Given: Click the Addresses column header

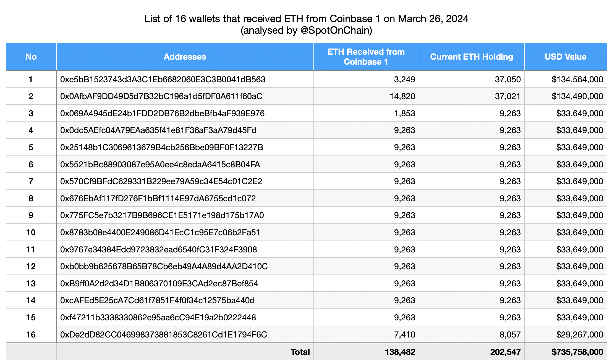Looking at the screenshot, I should tap(185, 56).
